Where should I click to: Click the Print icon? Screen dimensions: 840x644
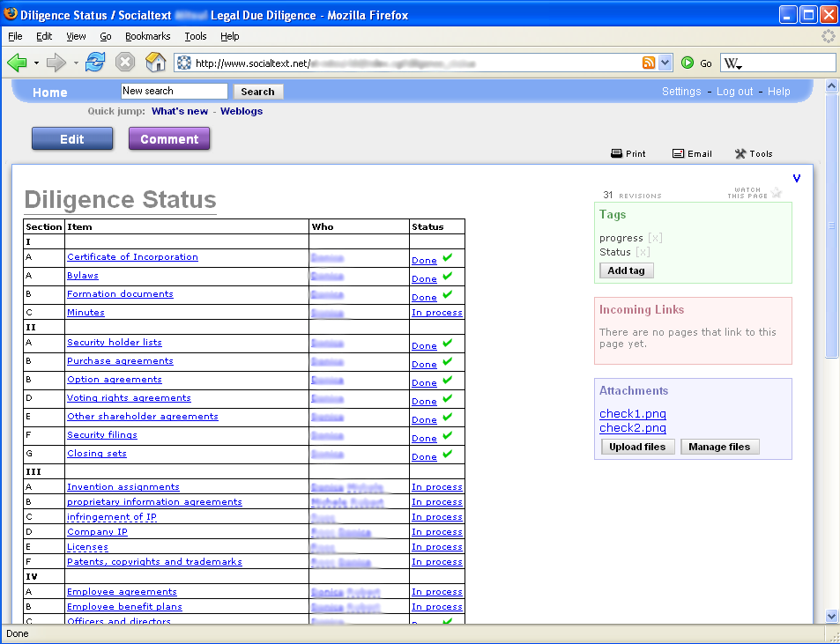pyautogui.click(x=617, y=153)
